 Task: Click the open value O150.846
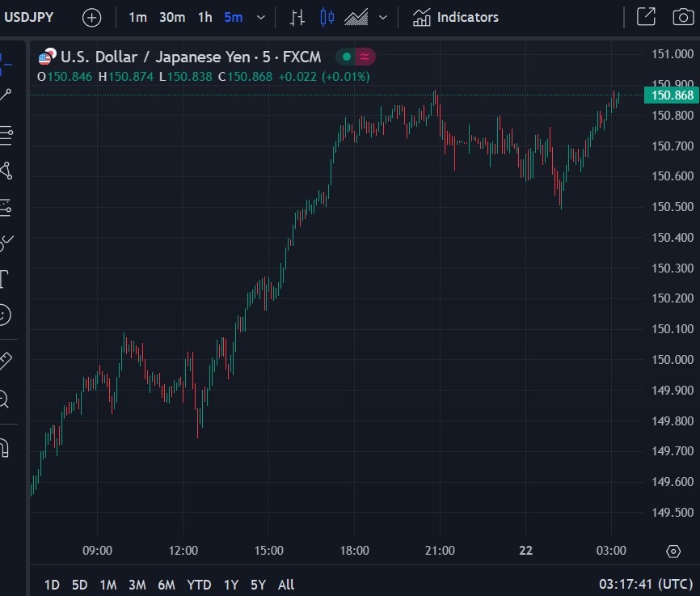(65, 77)
